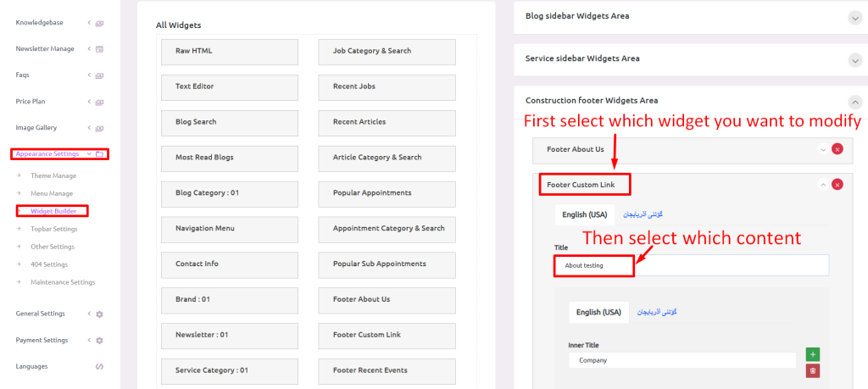Collapse the Footer Custom Link widget
The height and width of the screenshot is (389, 868).
pyautogui.click(x=823, y=184)
